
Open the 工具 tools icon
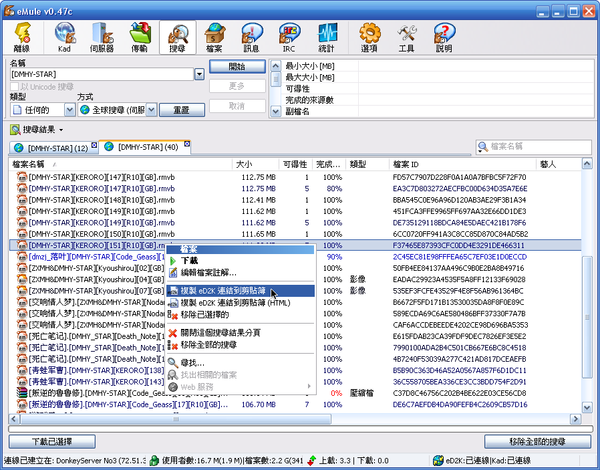coord(406,37)
